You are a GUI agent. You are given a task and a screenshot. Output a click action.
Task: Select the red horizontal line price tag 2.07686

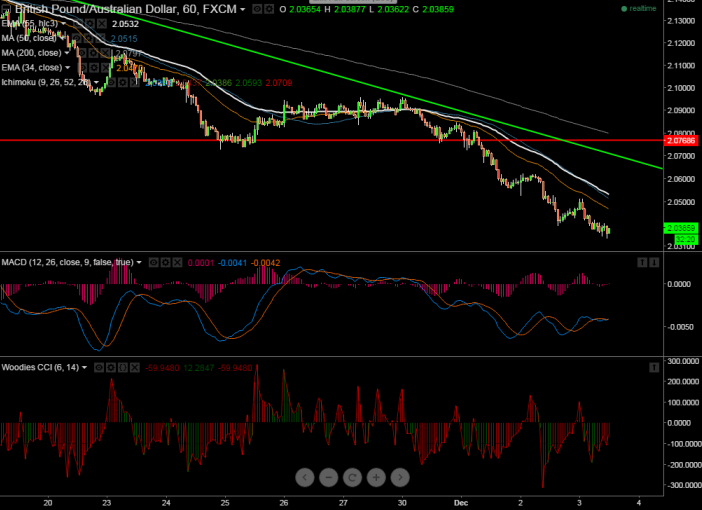point(681,141)
